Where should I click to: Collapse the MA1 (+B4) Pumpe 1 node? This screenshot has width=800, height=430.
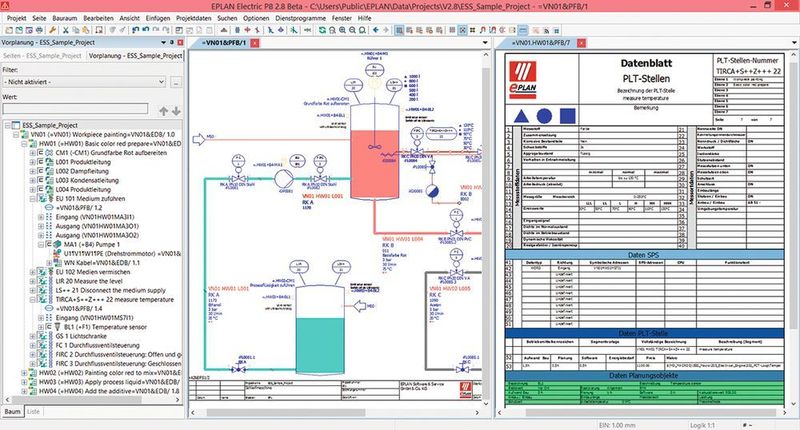[41, 245]
